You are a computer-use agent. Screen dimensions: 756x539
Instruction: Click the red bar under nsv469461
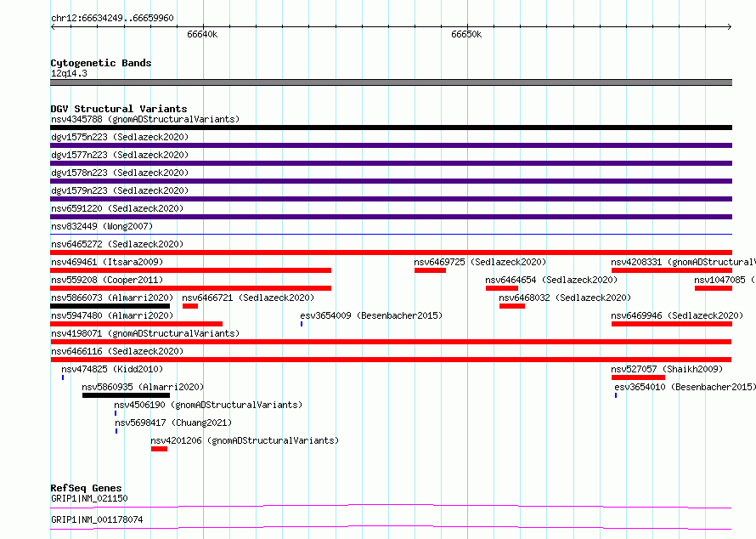[191, 270]
